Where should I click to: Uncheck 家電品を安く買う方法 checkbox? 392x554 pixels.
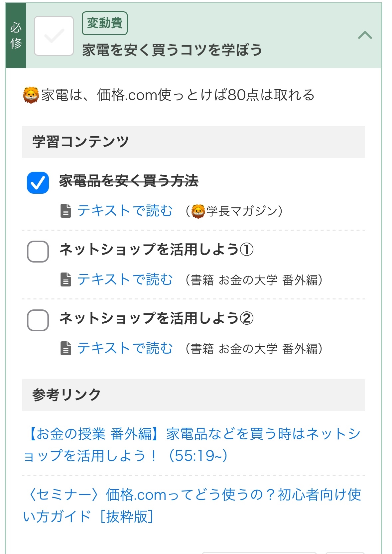[x=38, y=183]
